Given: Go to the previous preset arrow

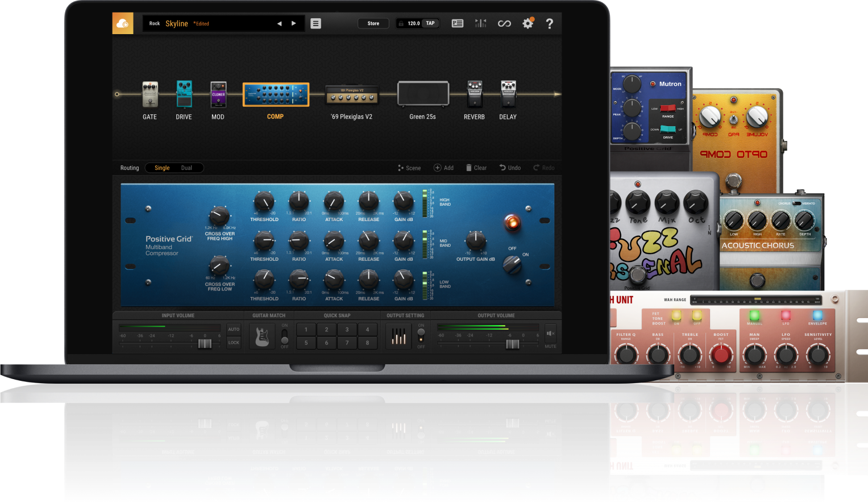Looking at the screenshot, I should click(279, 23).
